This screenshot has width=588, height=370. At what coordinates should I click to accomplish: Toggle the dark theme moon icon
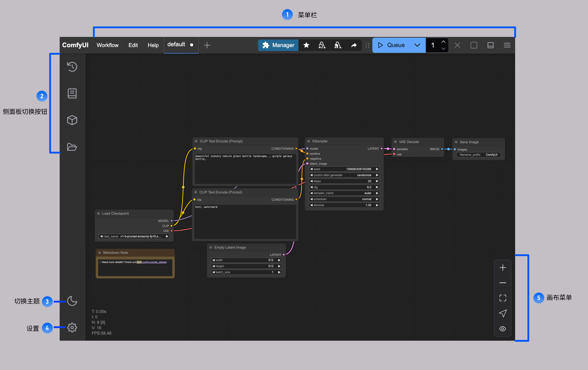(72, 301)
